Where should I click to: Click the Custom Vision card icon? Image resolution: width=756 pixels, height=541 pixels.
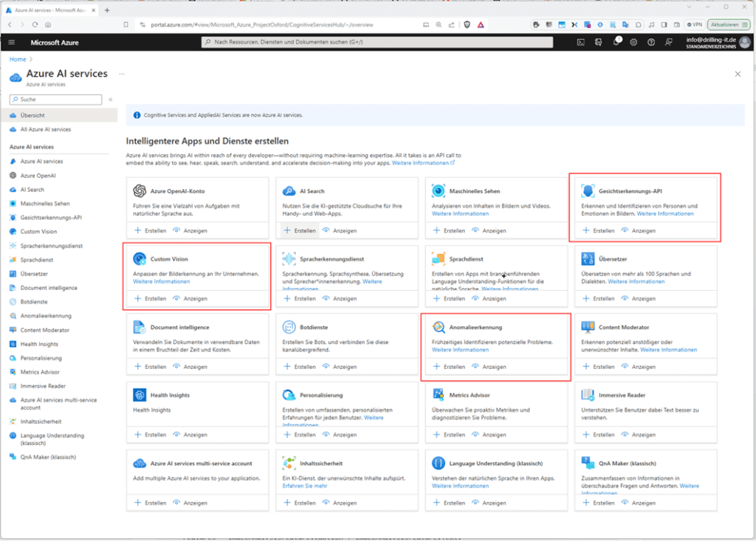(140, 259)
